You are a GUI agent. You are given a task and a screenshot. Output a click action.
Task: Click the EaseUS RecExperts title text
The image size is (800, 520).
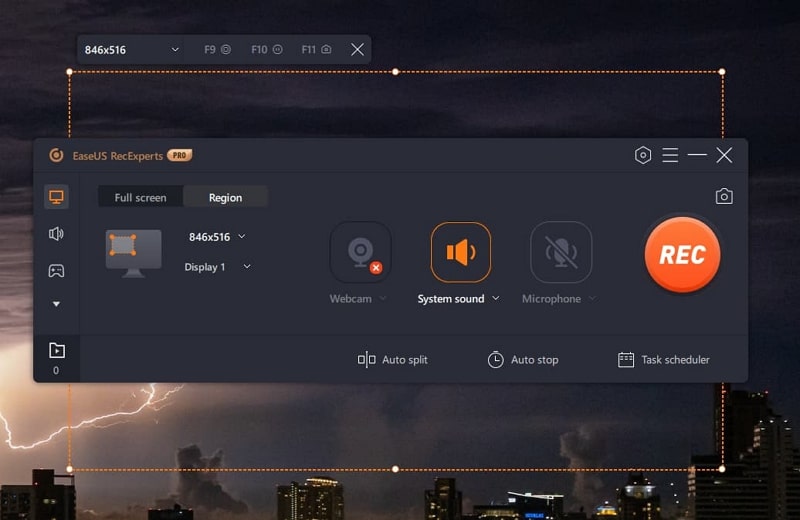[x=118, y=156]
